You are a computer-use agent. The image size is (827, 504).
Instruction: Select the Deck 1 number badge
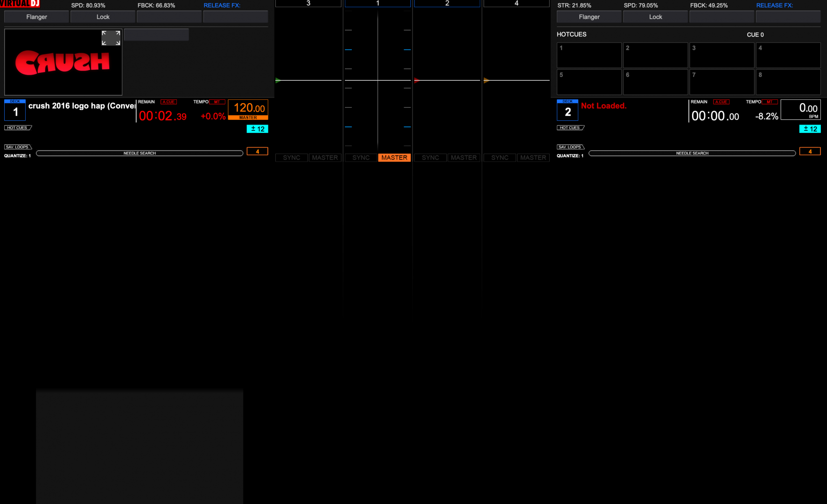click(x=14, y=111)
